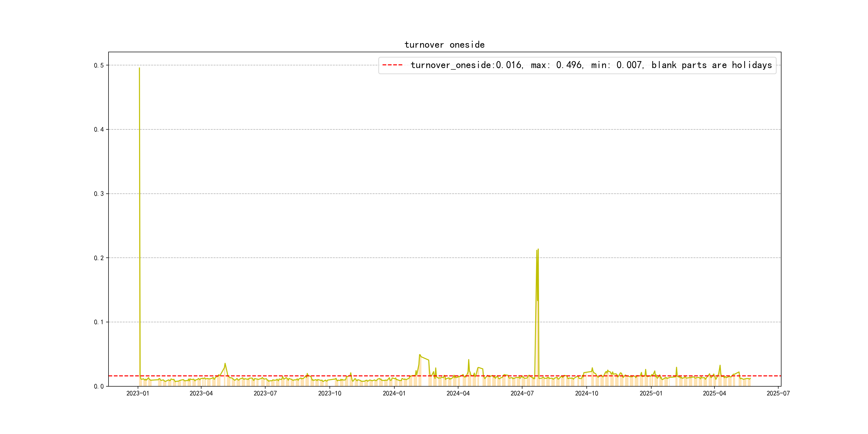
Task: Select the 2025-07 x-axis tick label
Action: (x=778, y=393)
